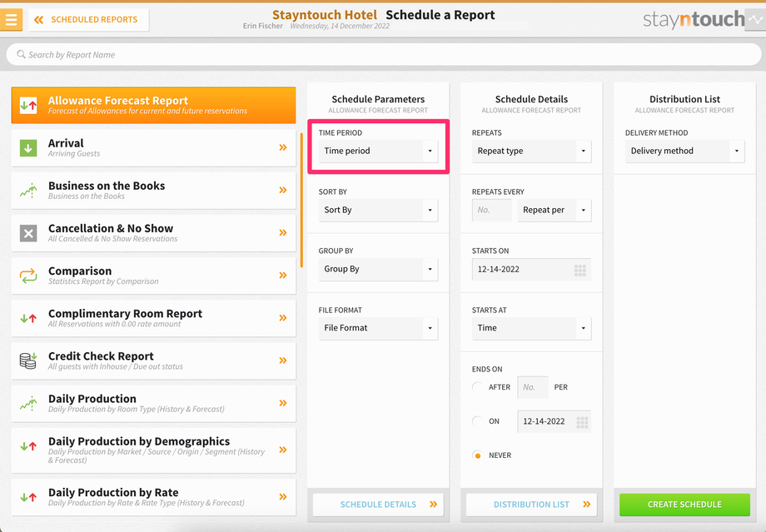Click the chevron on the Daily Production row

click(x=283, y=403)
